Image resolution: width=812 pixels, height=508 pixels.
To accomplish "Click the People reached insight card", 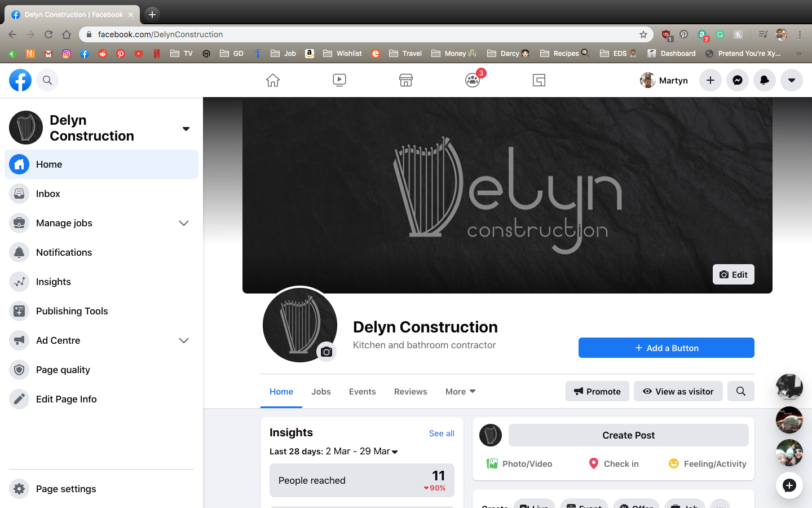I will (x=362, y=480).
